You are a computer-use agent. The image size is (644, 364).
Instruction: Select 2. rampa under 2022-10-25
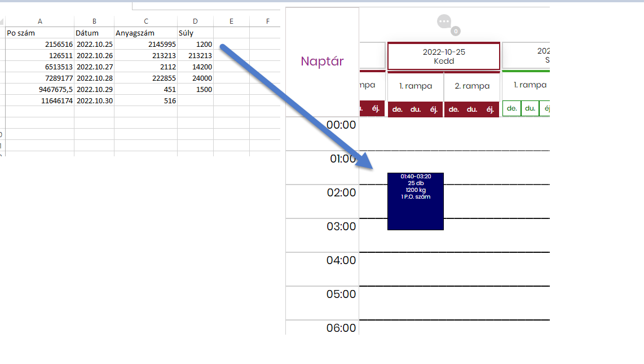pos(472,86)
